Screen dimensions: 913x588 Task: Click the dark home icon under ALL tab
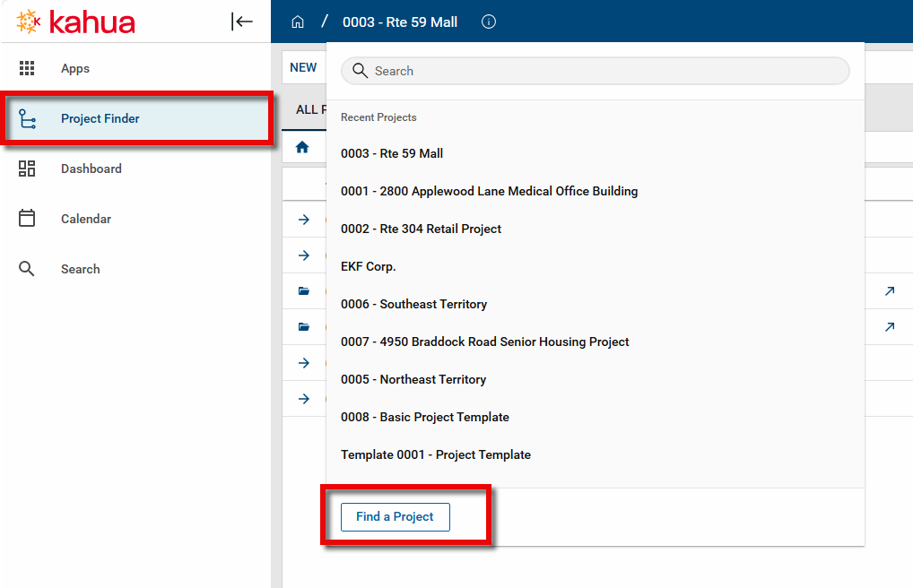[302, 147]
